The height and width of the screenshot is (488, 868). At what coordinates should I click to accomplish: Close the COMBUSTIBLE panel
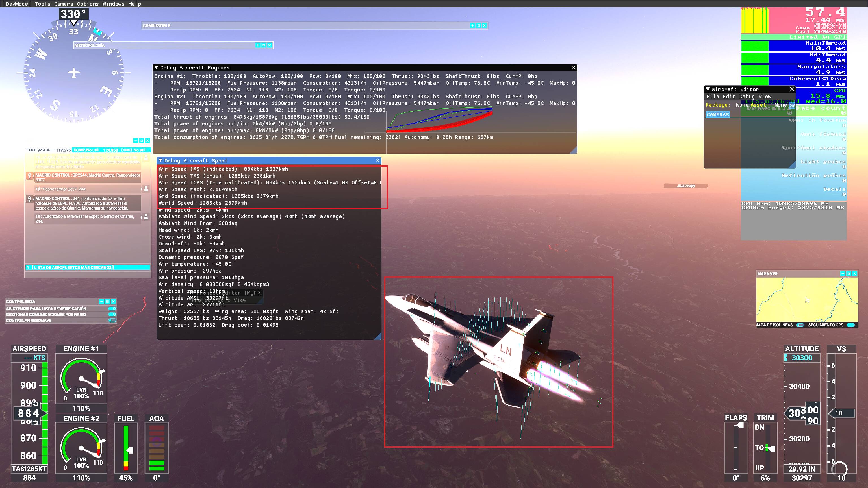(484, 26)
